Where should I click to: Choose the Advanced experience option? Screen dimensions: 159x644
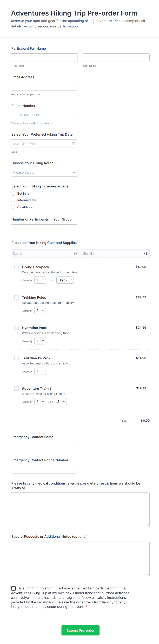13,207
